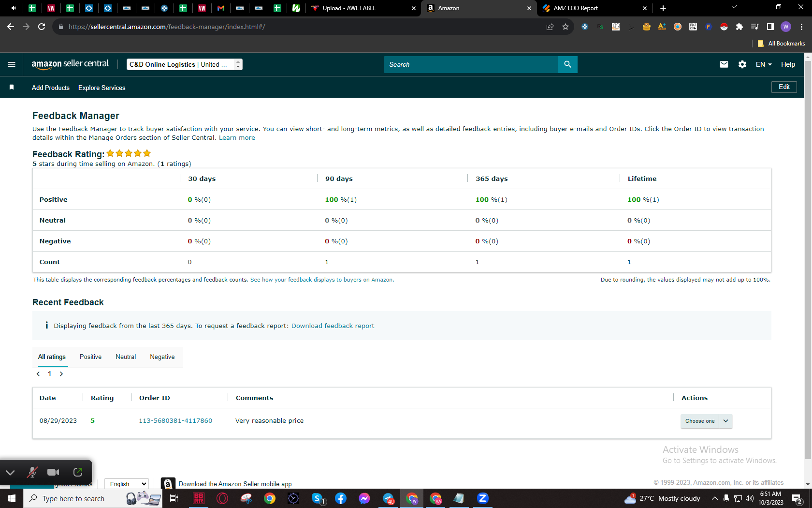
Task: Click the Windows Start button
Action: (12, 498)
